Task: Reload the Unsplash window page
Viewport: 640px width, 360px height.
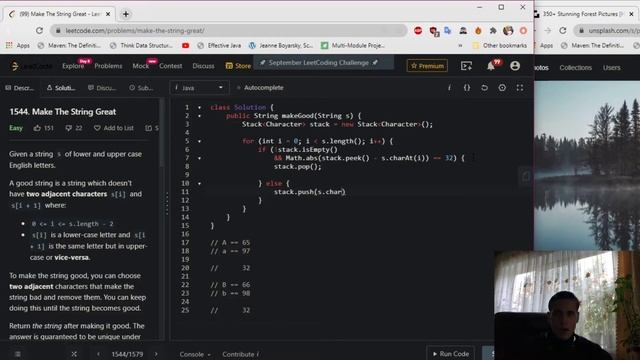Action: (x=563, y=31)
